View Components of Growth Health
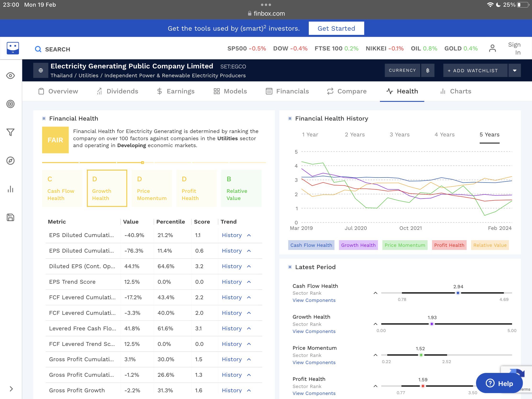The image size is (532, 399). coord(314,331)
